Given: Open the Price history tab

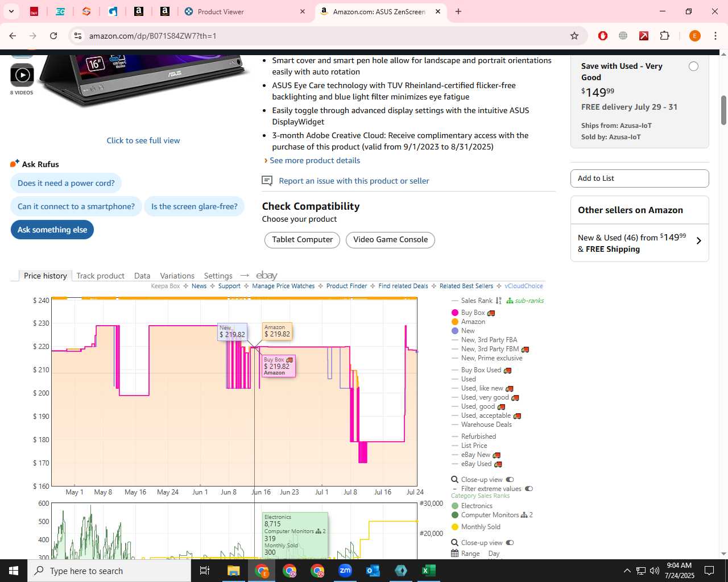Looking at the screenshot, I should click(x=45, y=276).
